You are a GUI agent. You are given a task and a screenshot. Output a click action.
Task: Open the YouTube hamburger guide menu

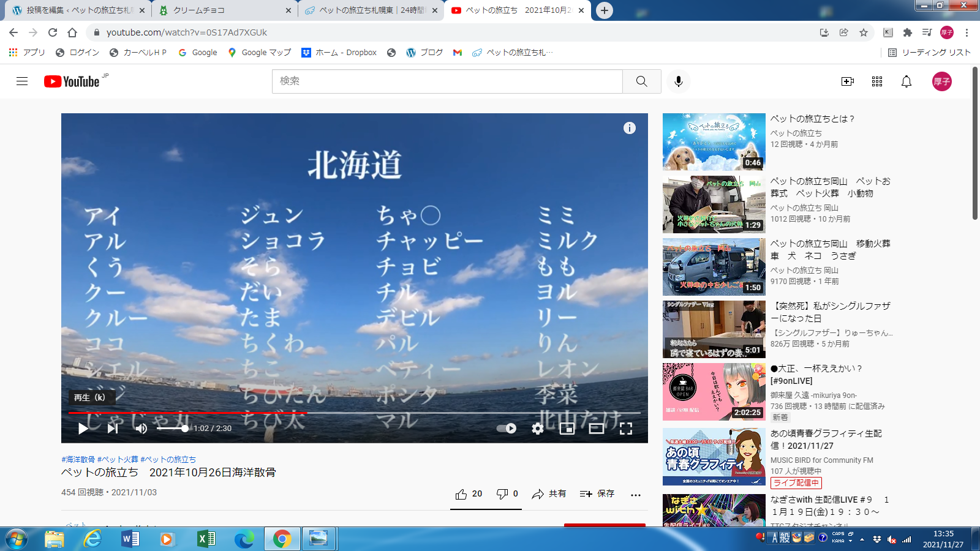22,81
